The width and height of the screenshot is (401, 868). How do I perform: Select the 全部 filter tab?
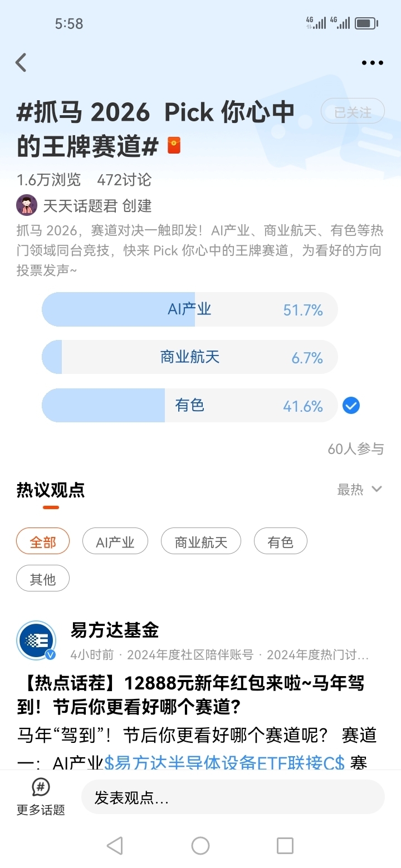click(43, 541)
